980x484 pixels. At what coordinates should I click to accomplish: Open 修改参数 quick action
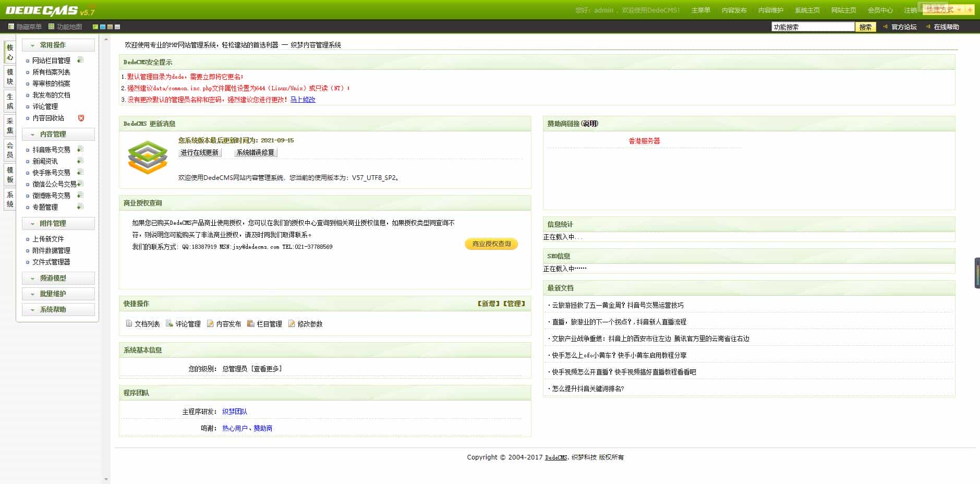pyautogui.click(x=305, y=324)
